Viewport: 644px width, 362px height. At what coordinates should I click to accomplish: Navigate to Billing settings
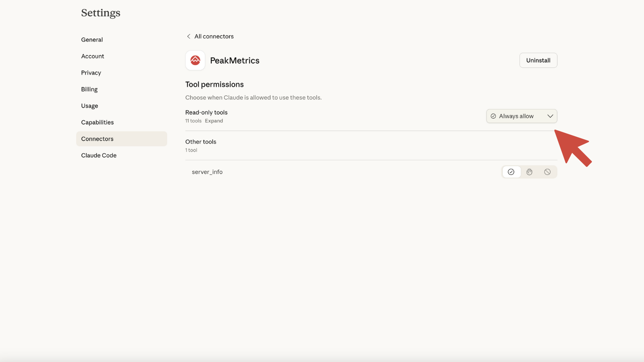(x=89, y=89)
